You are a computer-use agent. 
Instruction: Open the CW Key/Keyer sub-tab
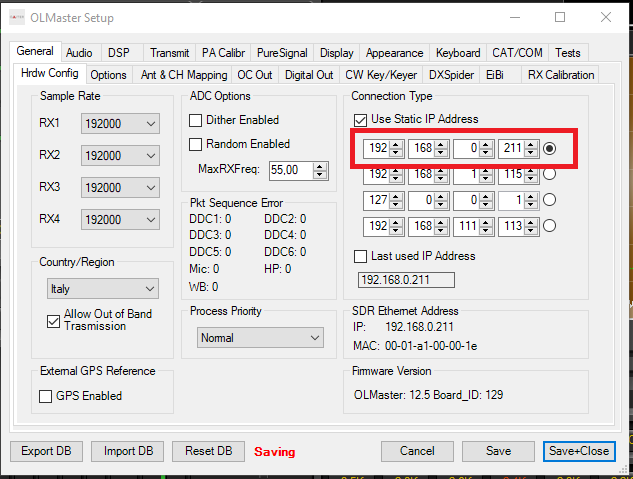coord(381,75)
